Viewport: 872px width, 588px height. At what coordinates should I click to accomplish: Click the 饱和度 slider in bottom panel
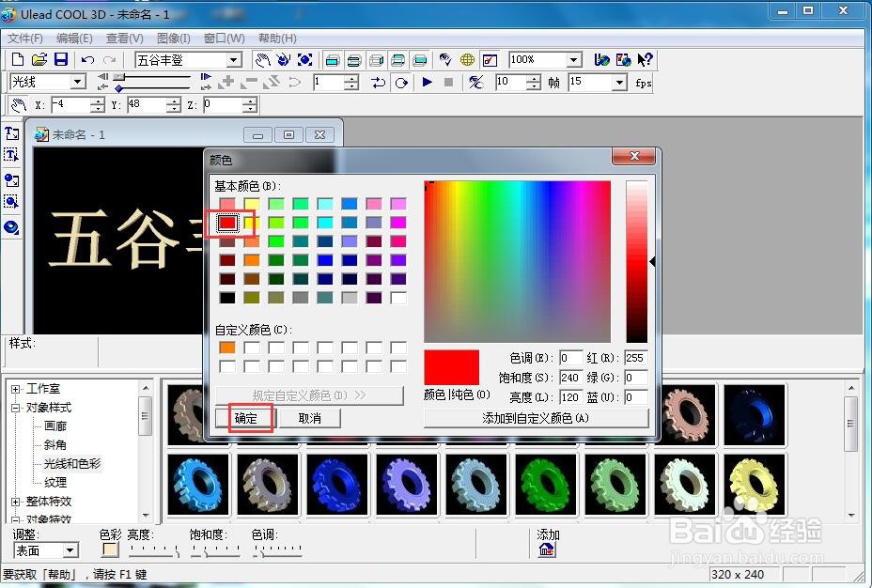click(x=216, y=550)
